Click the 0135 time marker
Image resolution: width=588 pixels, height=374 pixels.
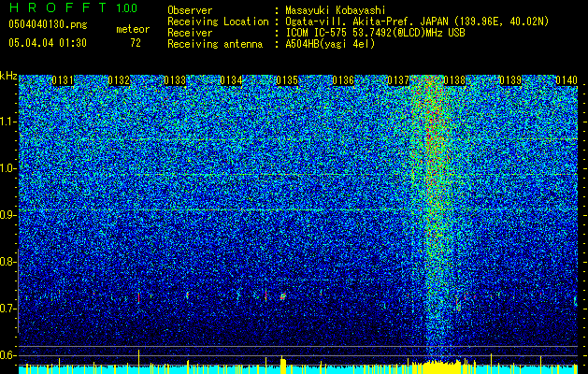pyautogui.click(x=287, y=80)
